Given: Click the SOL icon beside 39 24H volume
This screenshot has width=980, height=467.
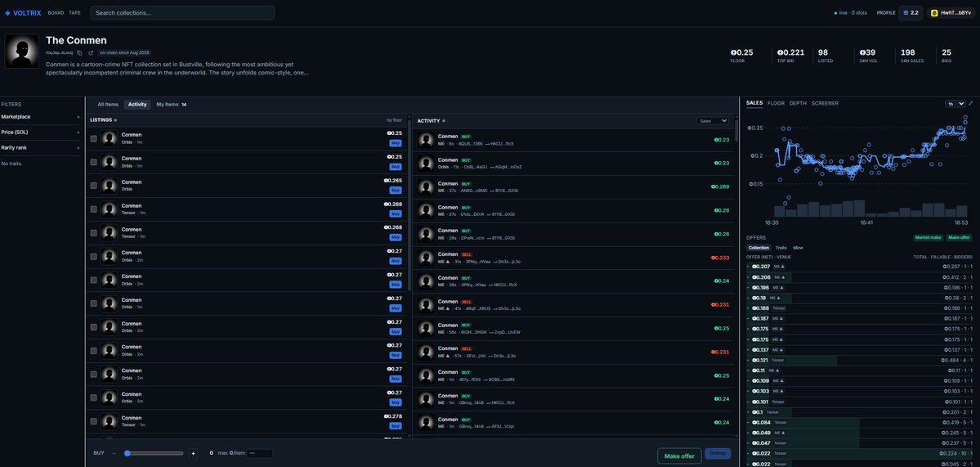Looking at the screenshot, I should click(862, 52).
